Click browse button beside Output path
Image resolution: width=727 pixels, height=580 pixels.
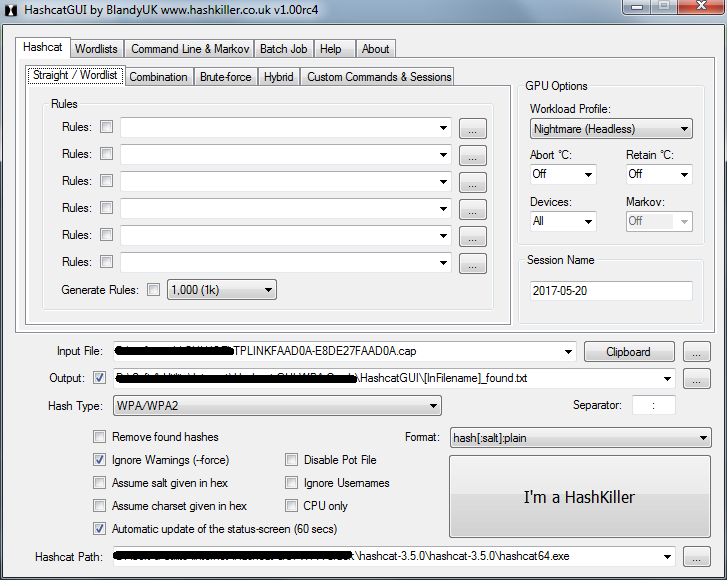697,379
